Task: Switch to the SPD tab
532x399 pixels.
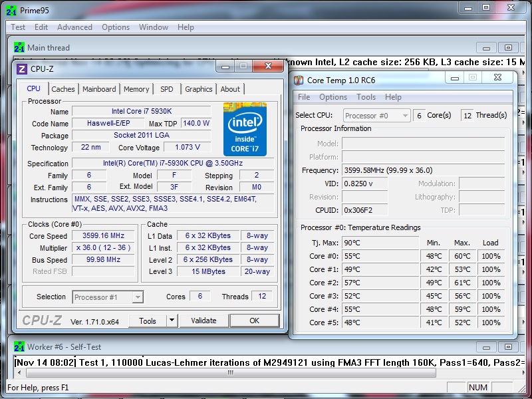Action: pyautogui.click(x=167, y=89)
